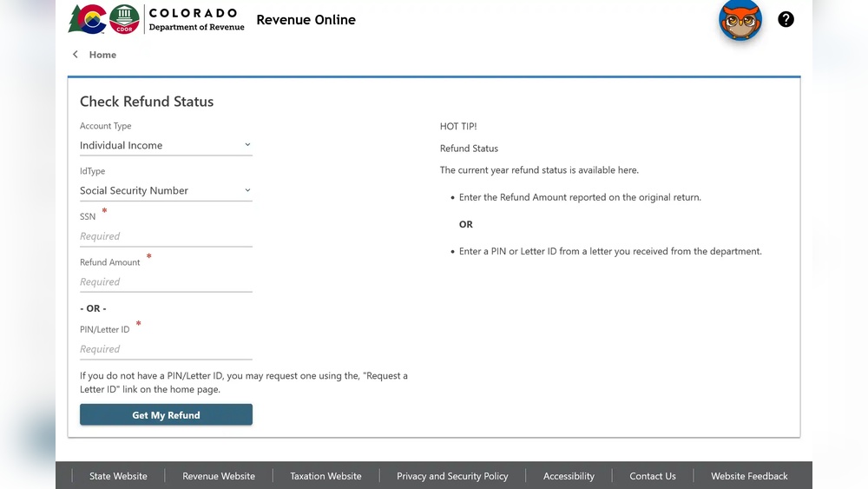Open Website Feedback footer link
868x489 pixels.
point(749,476)
